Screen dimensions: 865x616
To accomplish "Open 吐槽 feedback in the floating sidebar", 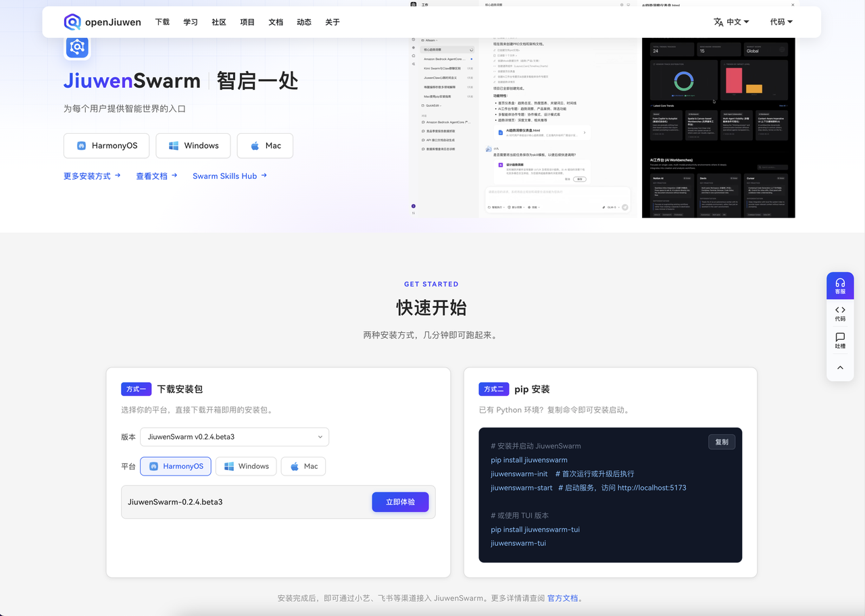I will 840,340.
